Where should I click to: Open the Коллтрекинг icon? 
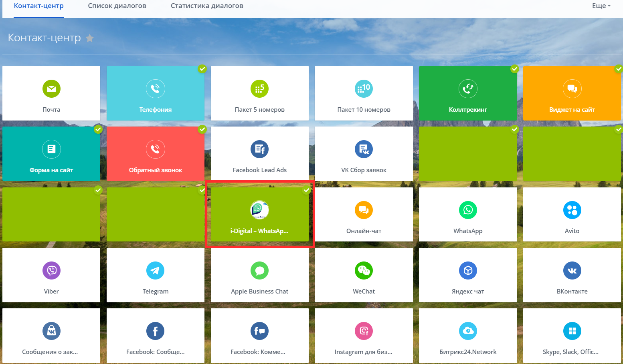tap(468, 88)
